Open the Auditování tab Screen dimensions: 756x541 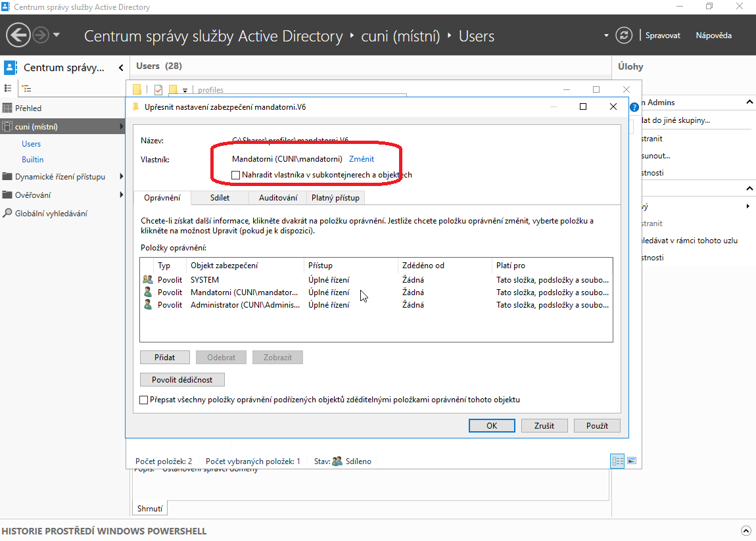[277, 198]
